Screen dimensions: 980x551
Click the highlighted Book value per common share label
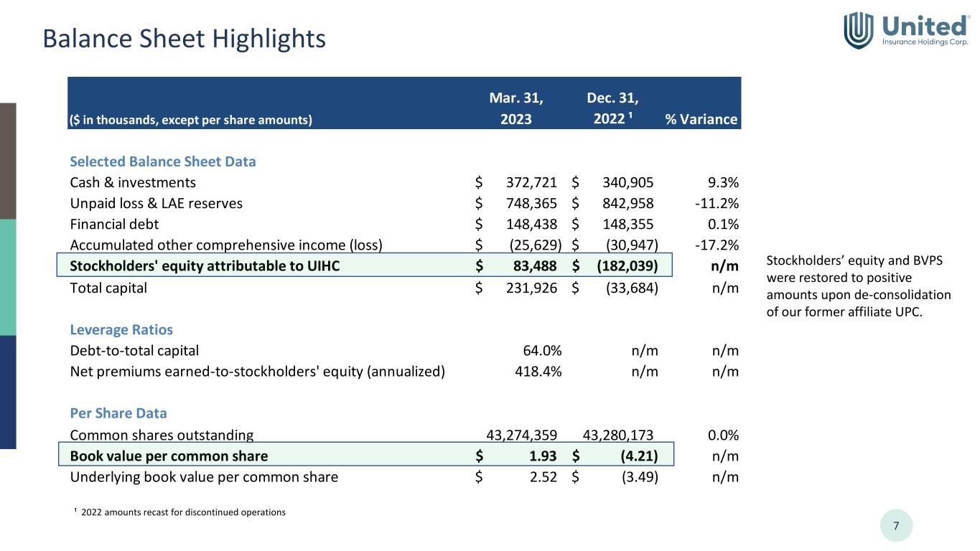point(169,456)
